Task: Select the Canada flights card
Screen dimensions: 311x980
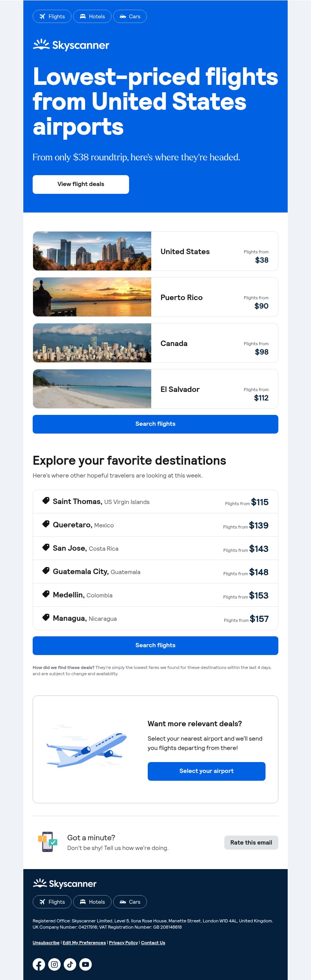Action: pyautogui.click(x=155, y=343)
